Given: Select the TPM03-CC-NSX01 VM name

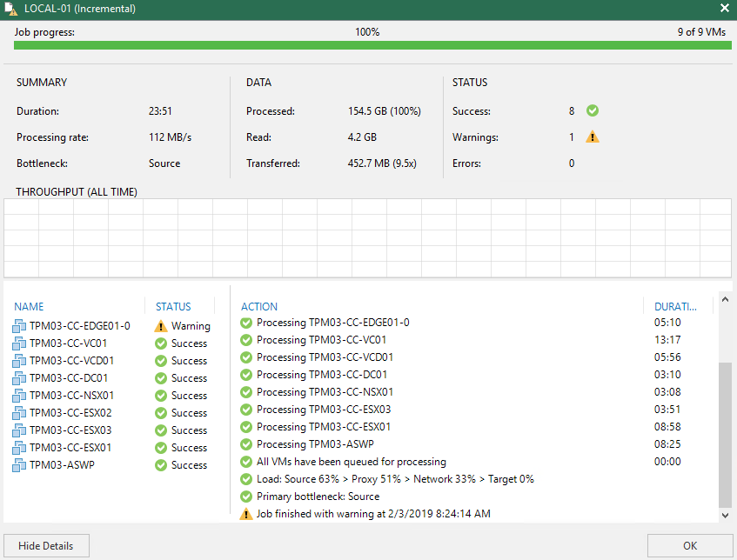Looking at the screenshot, I should pyautogui.click(x=71, y=396).
